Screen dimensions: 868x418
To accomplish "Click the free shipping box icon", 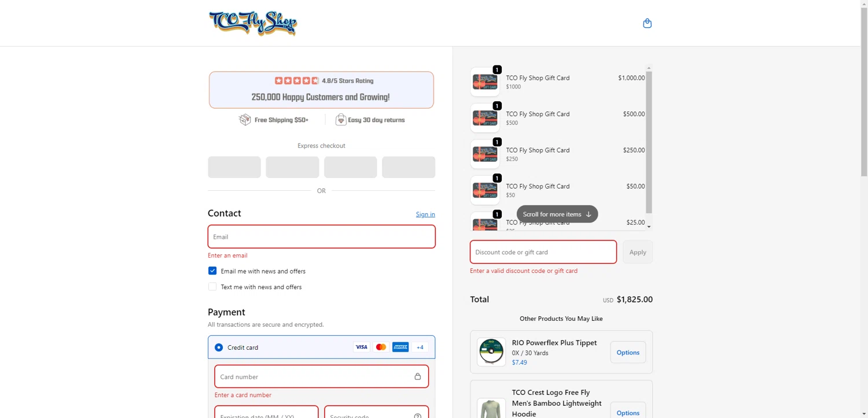I will pyautogui.click(x=245, y=120).
